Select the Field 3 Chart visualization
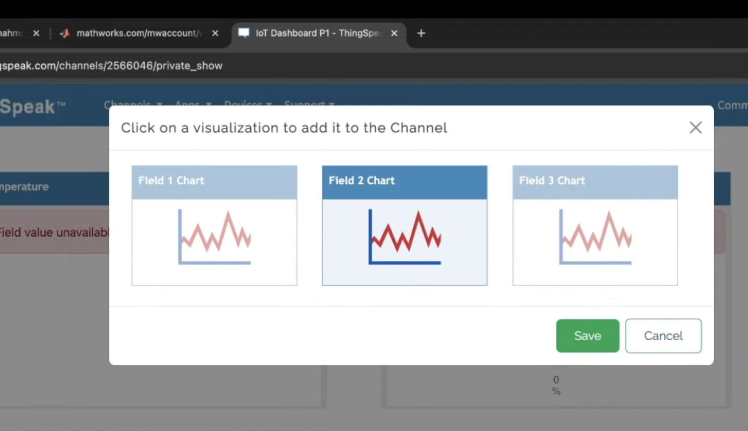 pos(595,225)
